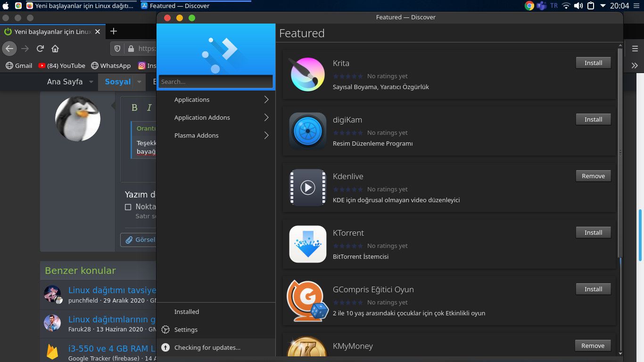Click Checking for updates entry
Viewport: 644px width, 362px height.
pos(216,347)
